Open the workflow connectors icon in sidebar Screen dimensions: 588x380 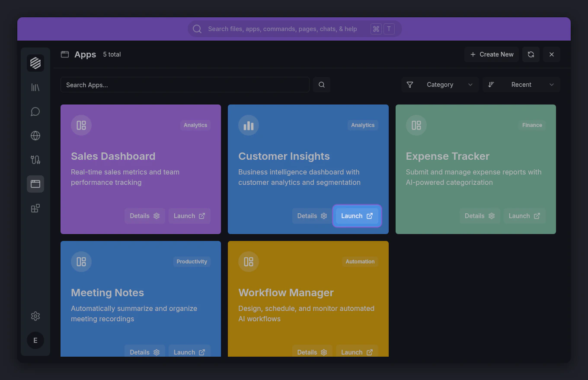pyautogui.click(x=35, y=160)
